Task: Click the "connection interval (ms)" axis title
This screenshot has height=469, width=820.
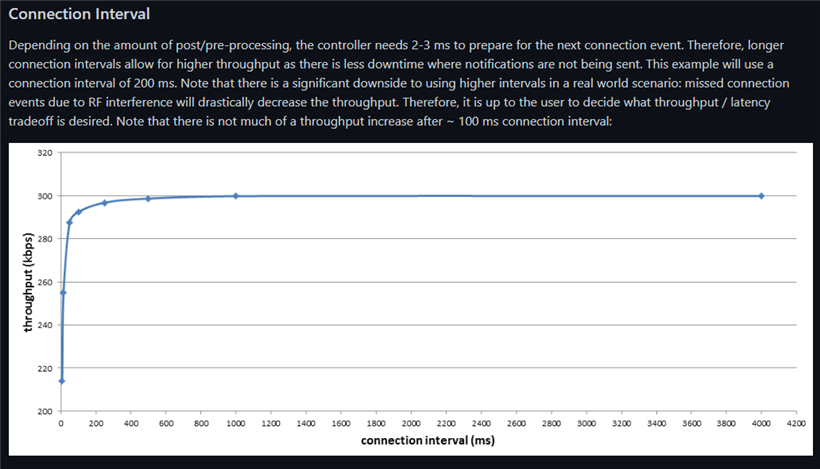Action: [428, 440]
